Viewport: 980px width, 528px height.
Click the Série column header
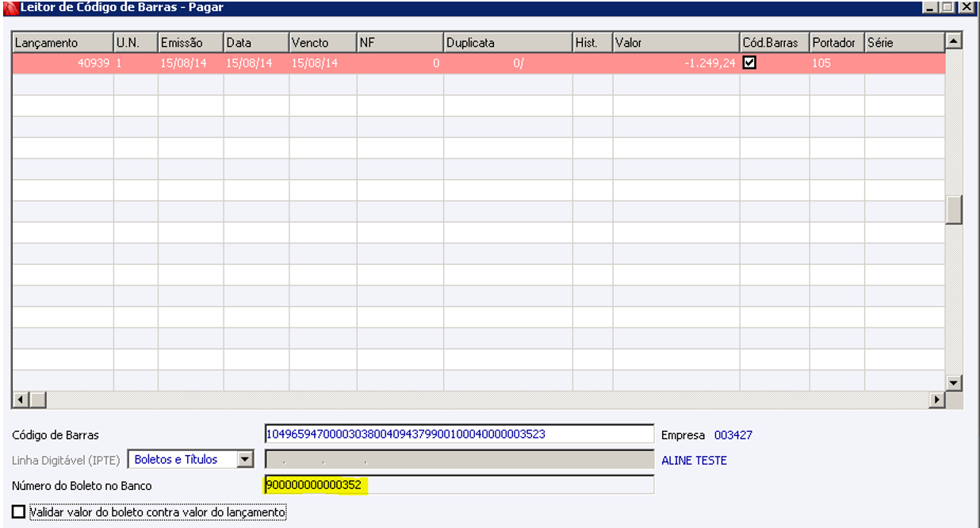(905, 43)
